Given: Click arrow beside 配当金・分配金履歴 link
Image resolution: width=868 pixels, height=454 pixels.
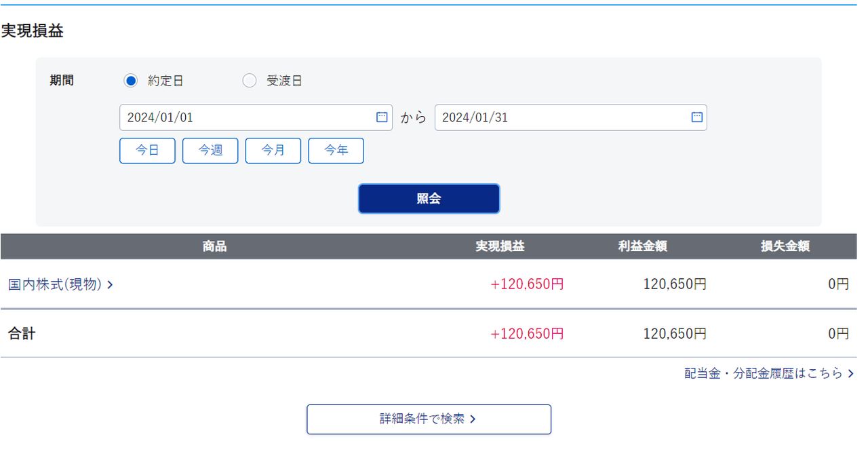Looking at the screenshot, I should [851, 373].
